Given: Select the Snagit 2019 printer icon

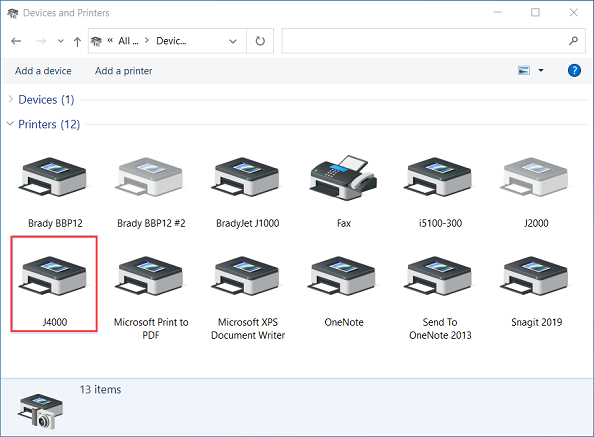Looking at the screenshot, I should (535, 276).
